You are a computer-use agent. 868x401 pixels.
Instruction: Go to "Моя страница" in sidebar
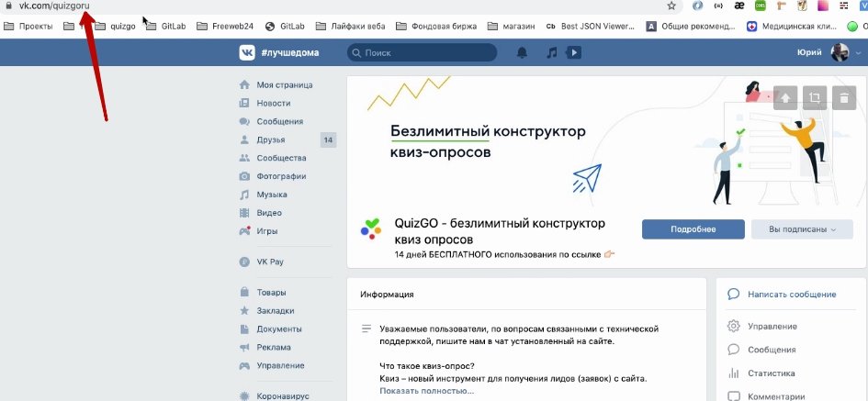[284, 84]
